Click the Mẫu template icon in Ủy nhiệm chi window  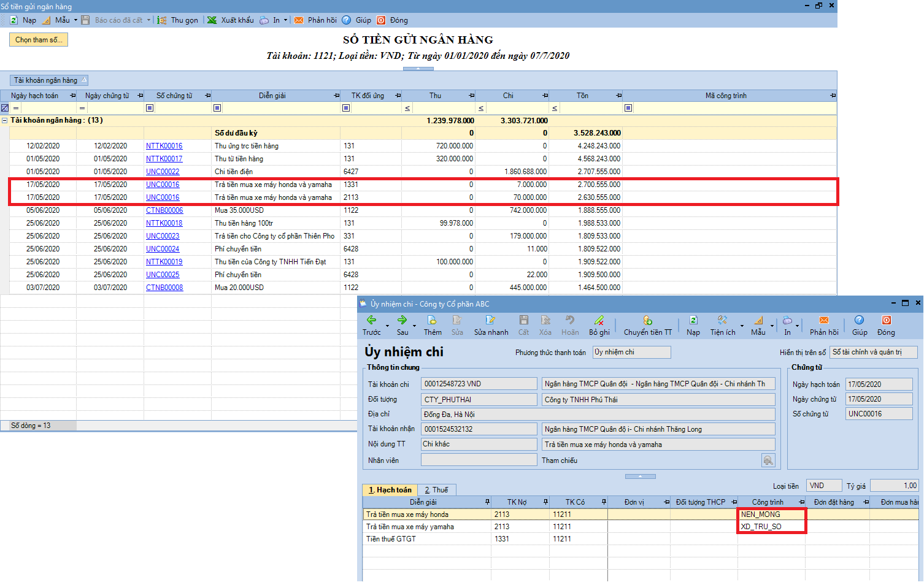pos(758,320)
